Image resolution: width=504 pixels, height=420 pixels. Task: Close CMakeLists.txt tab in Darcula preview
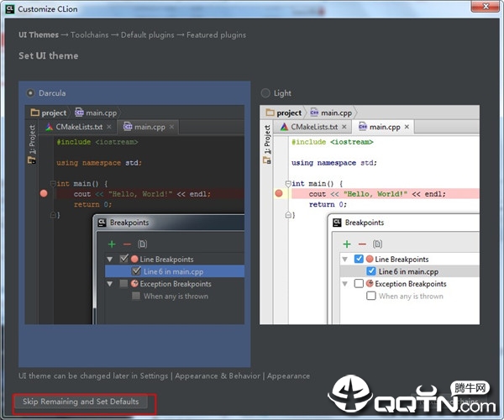click(x=109, y=127)
